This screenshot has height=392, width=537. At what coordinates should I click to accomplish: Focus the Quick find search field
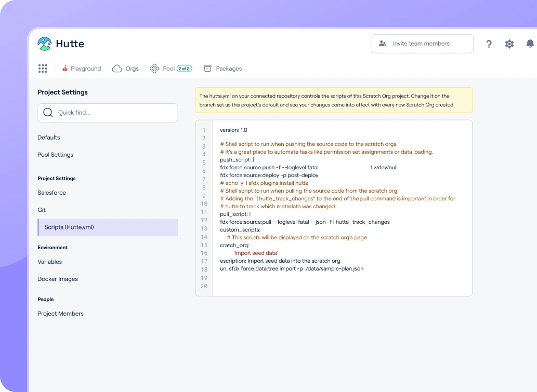click(x=108, y=113)
